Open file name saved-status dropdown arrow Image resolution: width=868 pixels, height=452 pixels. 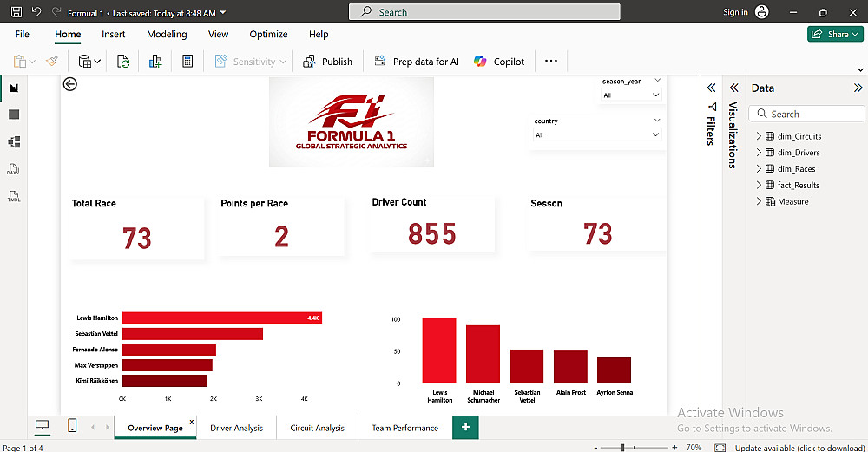[223, 12]
